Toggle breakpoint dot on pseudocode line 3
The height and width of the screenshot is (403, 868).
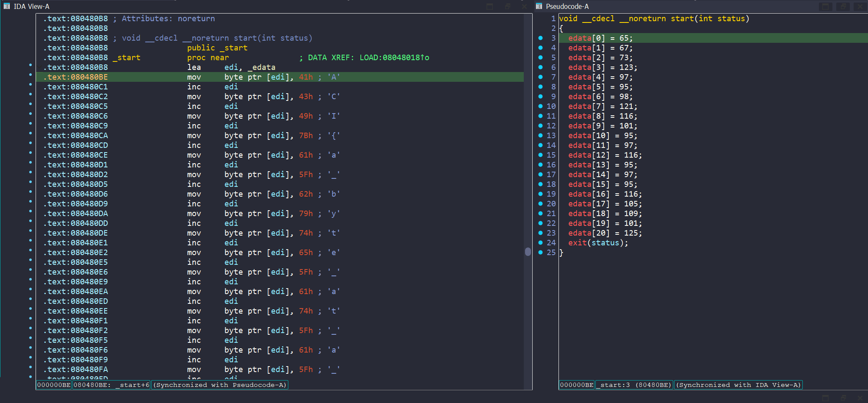[541, 38]
